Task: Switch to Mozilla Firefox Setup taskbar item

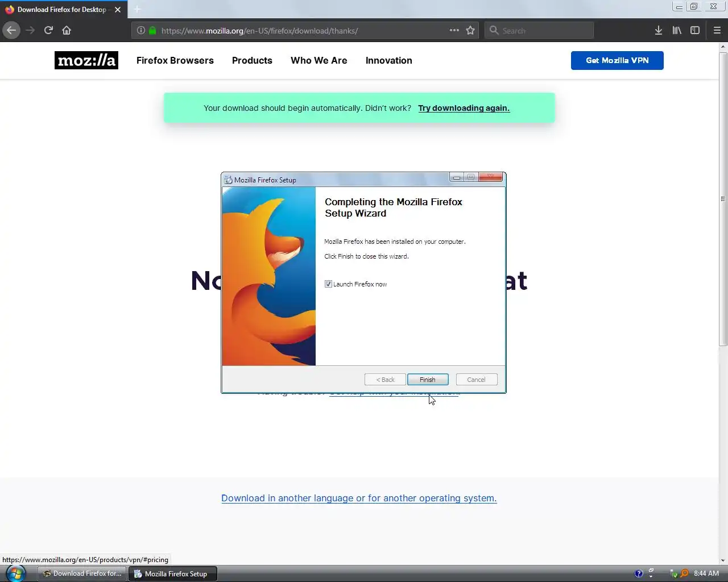Action: point(172,573)
